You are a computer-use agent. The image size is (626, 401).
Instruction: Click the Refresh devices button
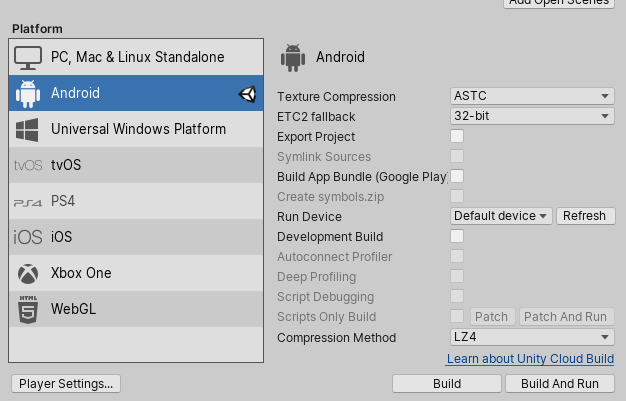click(586, 216)
